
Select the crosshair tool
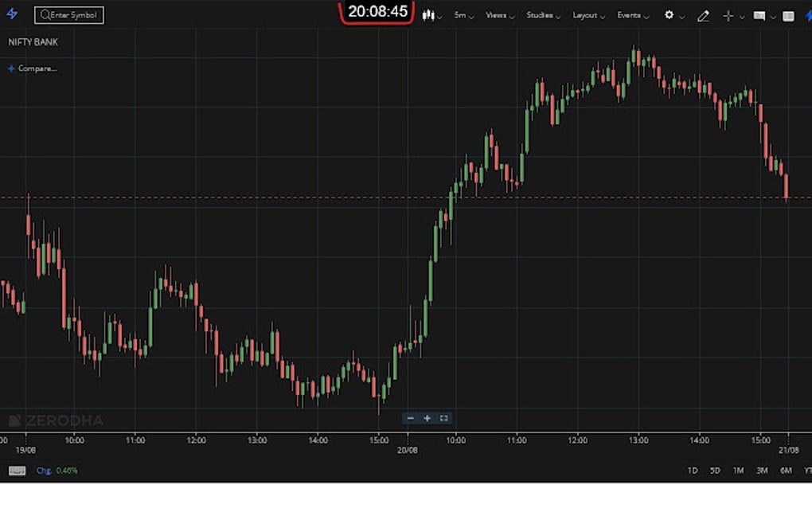coord(728,15)
